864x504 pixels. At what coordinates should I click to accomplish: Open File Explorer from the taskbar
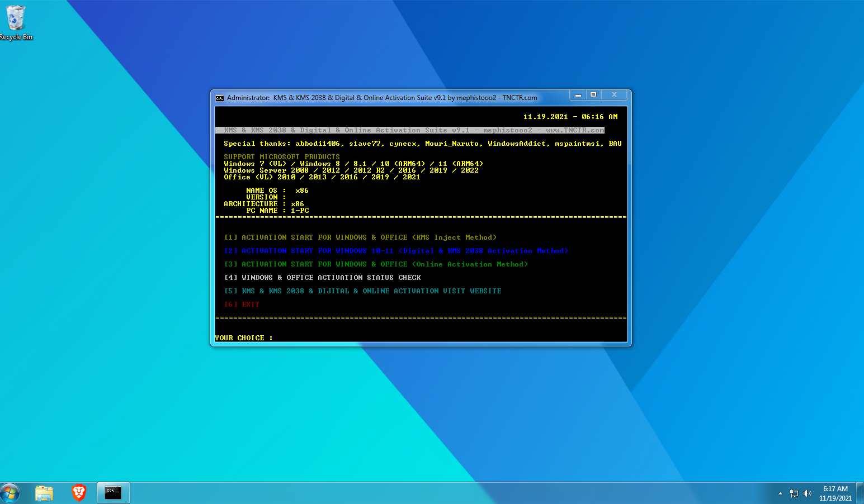(x=44, y=493)
